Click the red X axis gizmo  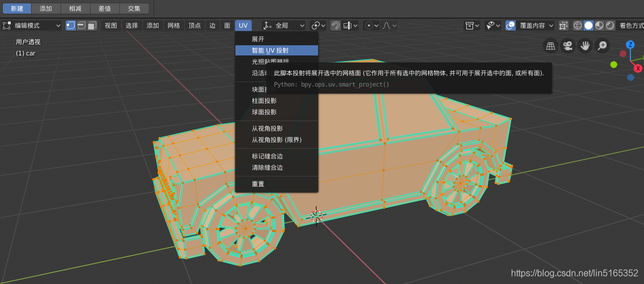point(639,68)
